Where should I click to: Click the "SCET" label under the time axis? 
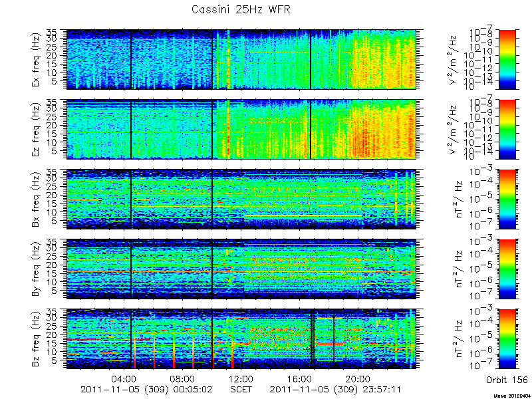tap(241, 390)
